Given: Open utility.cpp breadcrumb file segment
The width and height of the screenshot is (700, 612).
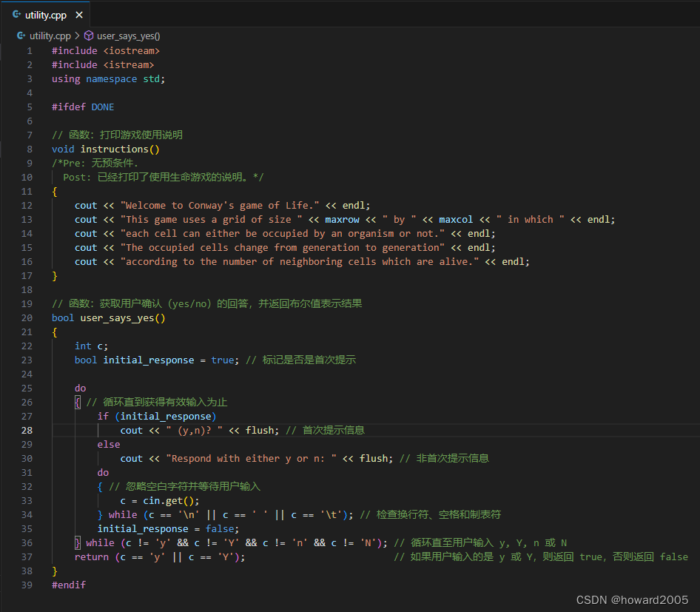Looking at the screenshot, I should coord(50,35).
